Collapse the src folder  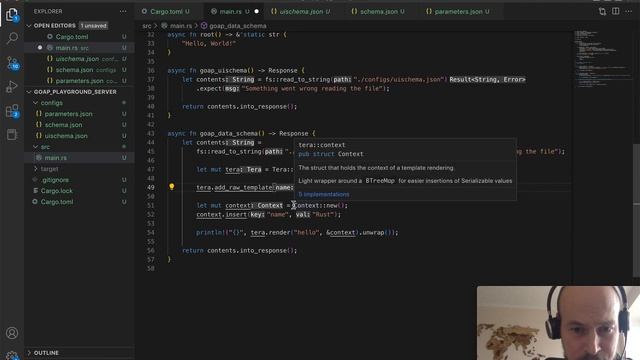[x=36, y=147]
